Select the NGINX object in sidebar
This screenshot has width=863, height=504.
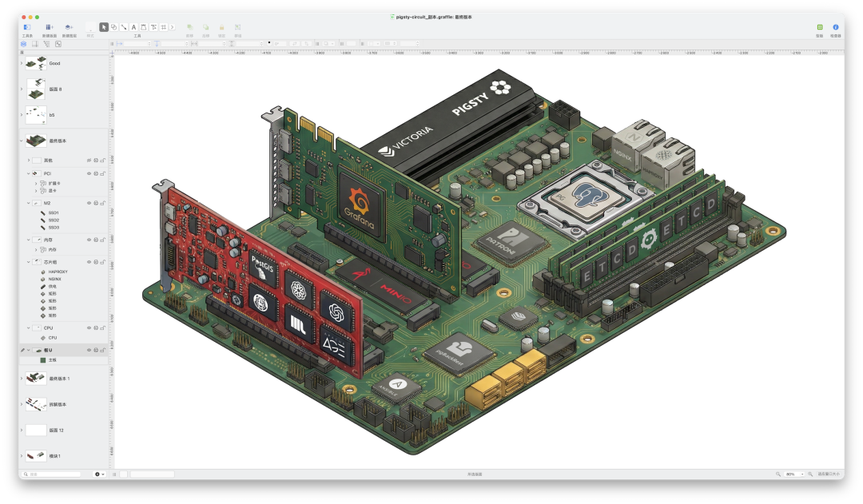[54, 279]
